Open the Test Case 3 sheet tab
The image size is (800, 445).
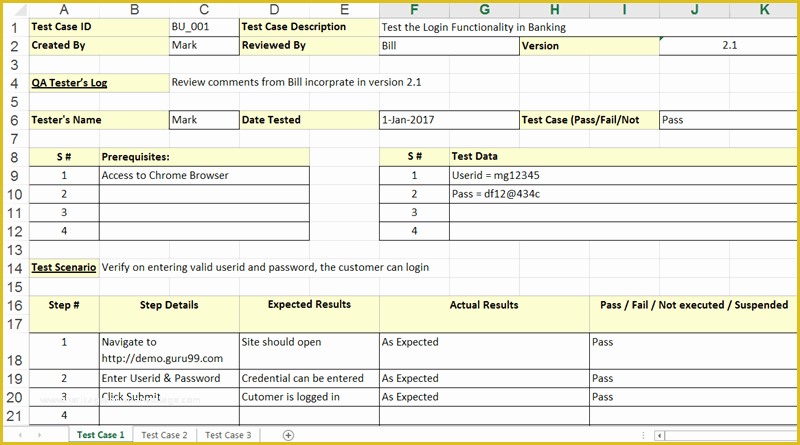228,435
